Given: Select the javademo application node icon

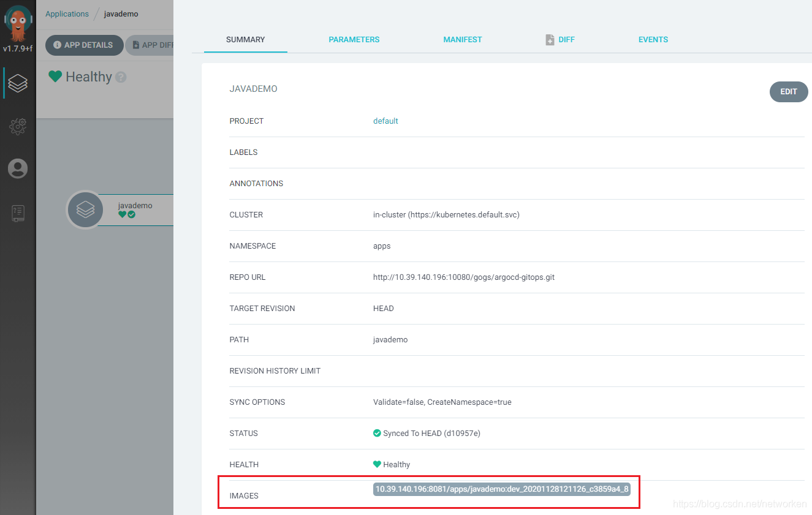Looking at the screenshot, I should [x=85, y=210].
